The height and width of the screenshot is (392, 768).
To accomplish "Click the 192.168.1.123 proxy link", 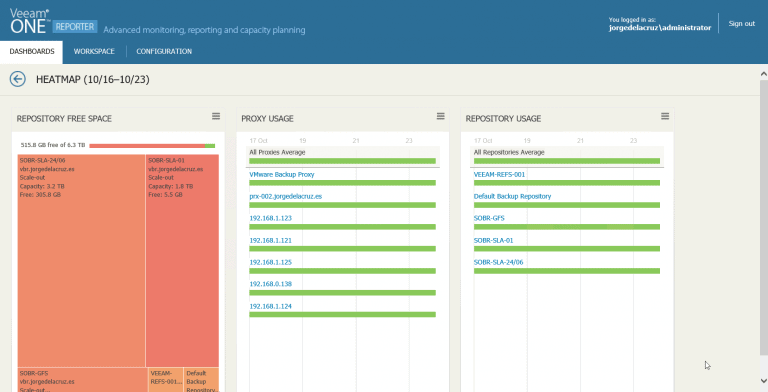I will tap(270, 218).
